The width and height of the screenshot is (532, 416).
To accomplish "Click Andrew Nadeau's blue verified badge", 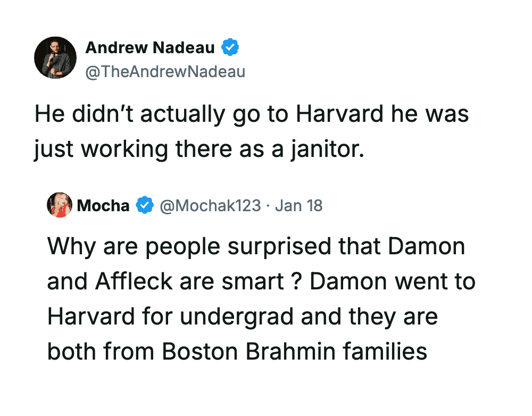I will pos(230,48).
